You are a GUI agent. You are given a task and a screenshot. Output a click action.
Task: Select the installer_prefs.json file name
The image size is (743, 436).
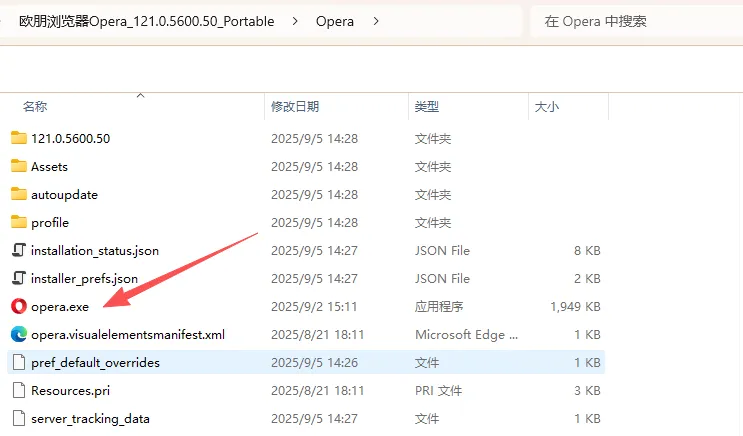[84, 278]
